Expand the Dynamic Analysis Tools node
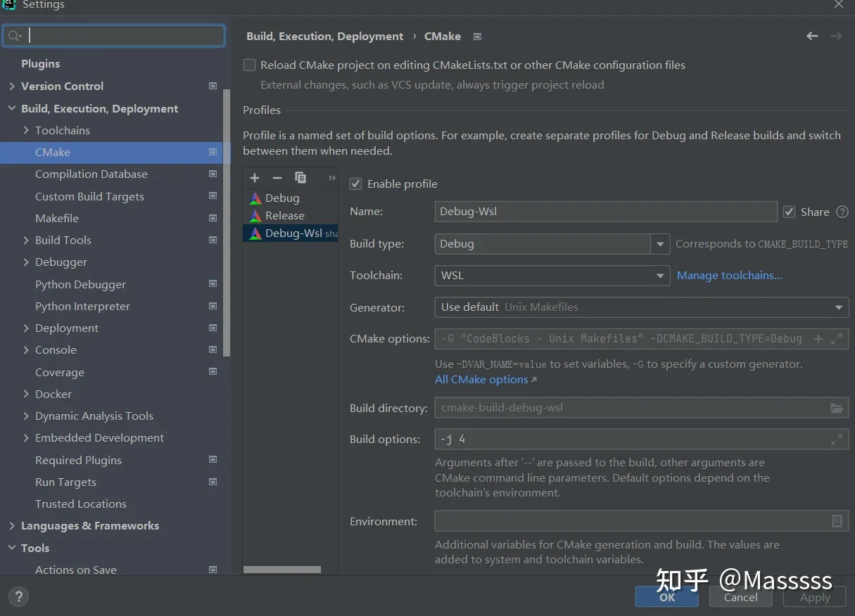 pyautogui.click(x=26, y=416)
